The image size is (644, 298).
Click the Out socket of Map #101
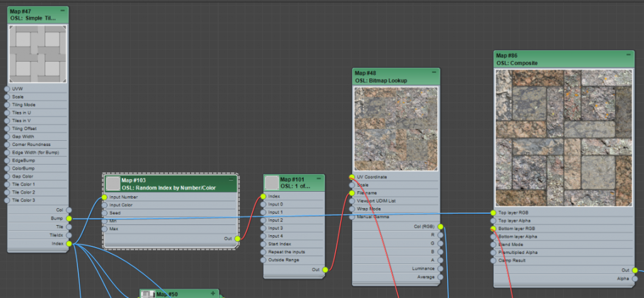point(325,270)
